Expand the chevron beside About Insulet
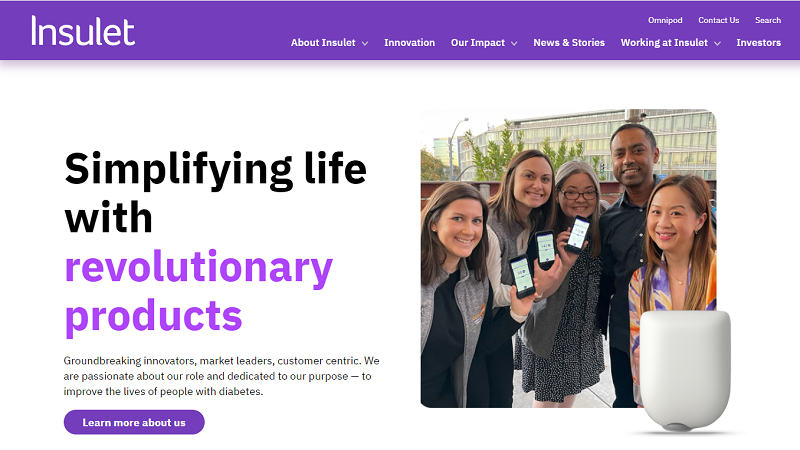800x450 pixels. (x=365, y=43)
